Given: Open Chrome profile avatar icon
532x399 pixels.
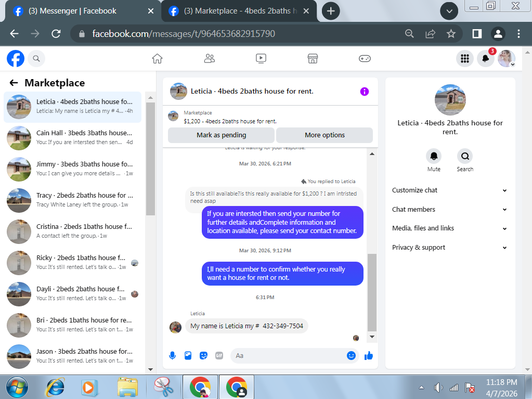Looking at the screenshot, I should 498,34.
